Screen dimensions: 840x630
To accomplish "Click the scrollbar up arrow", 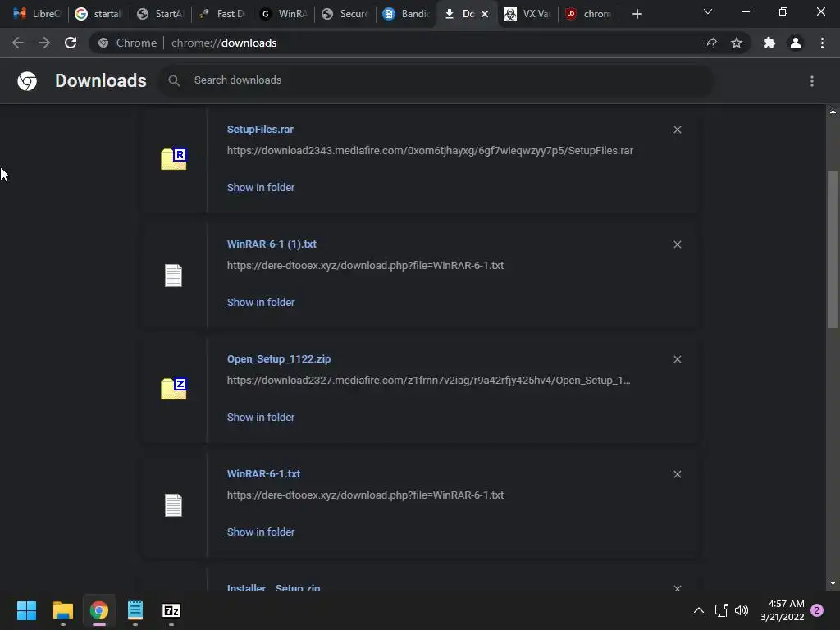I will (833, 112).
